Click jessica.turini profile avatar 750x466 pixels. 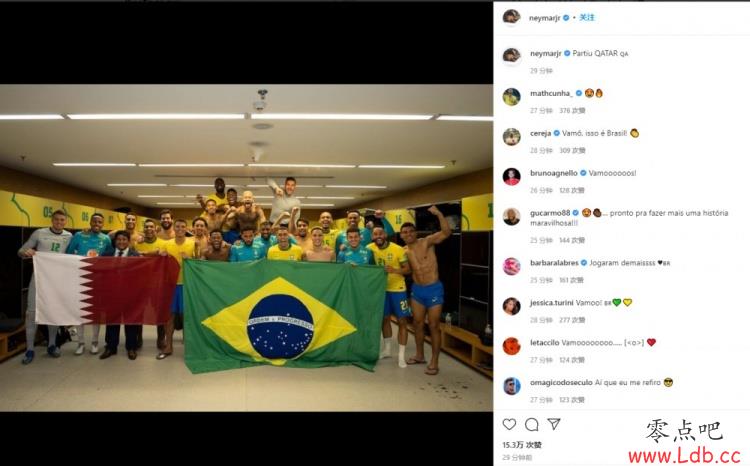511,306
